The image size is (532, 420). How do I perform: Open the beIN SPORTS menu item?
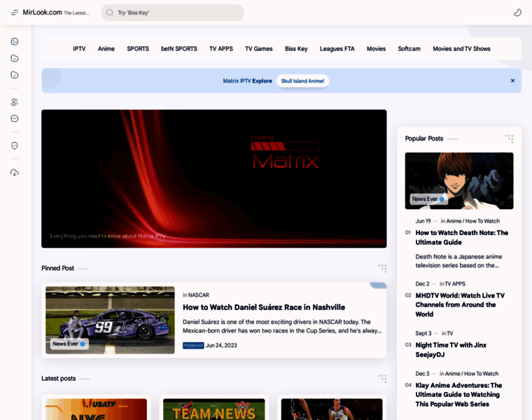click(178, 49)
